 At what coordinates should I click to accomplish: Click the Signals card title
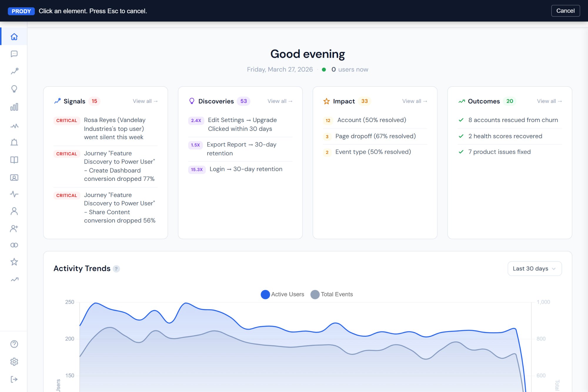tap(74, 101)
